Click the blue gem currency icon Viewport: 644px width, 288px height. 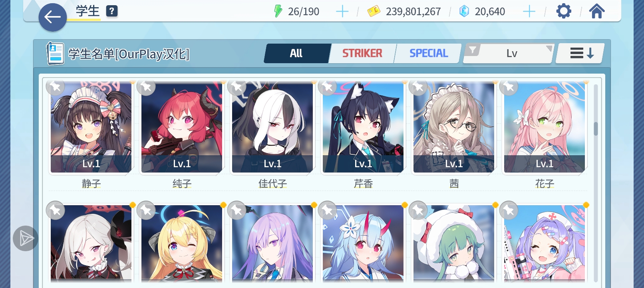(464, 11)
